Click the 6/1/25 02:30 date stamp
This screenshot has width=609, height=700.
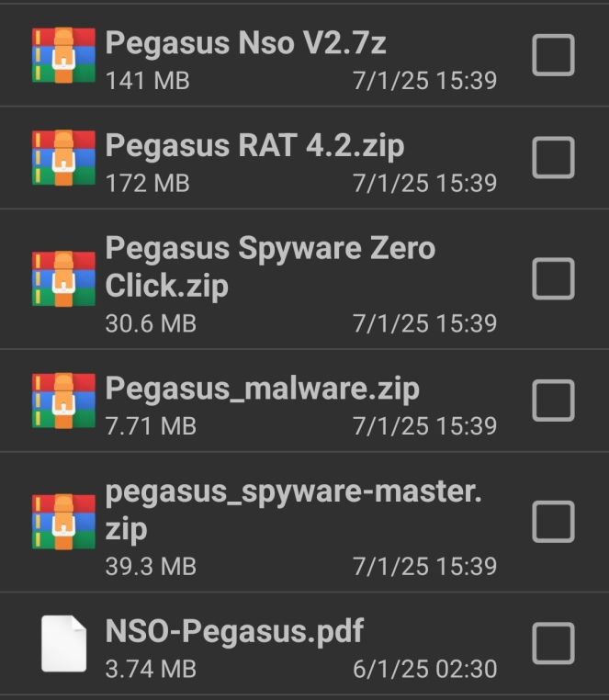tap(425, 669)
